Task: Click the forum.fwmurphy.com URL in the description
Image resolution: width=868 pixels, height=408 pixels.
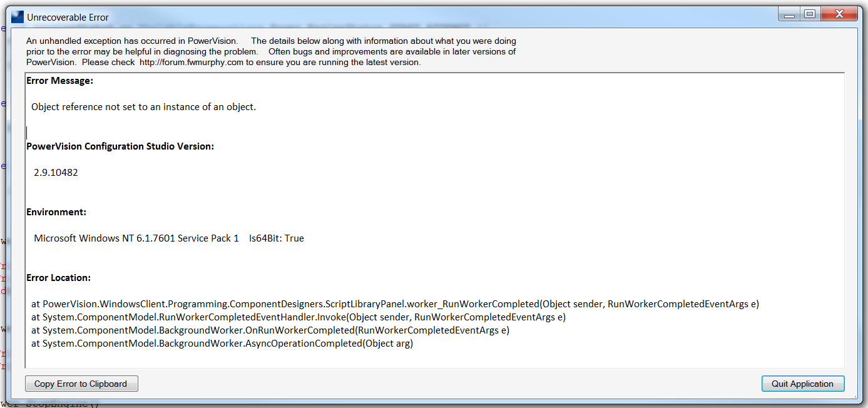Action: click(191, 63)
